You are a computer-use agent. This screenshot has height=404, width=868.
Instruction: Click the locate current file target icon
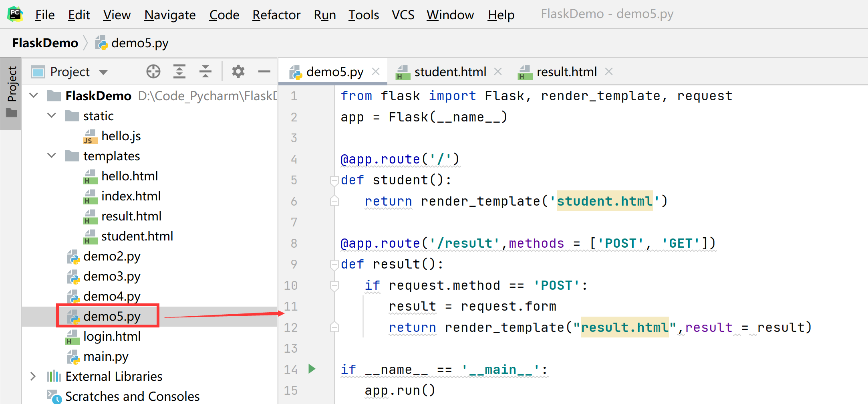point(153,72)
